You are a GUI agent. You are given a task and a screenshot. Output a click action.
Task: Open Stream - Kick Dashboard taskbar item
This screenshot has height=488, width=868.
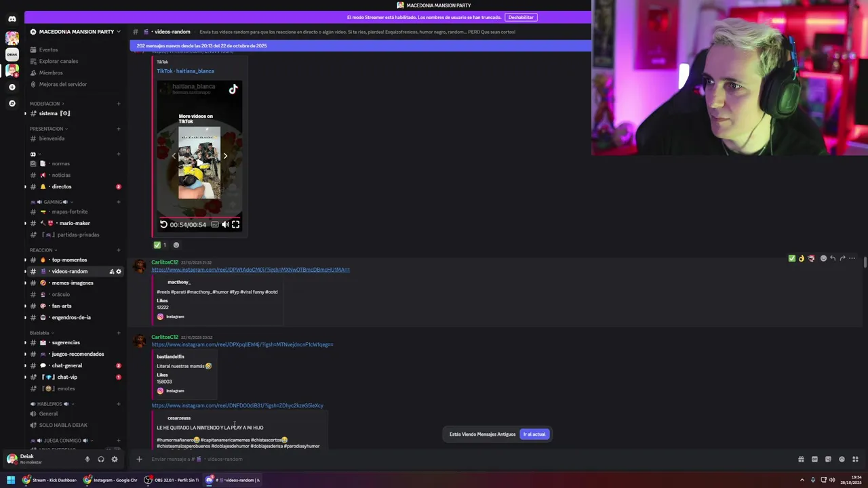point(50,480)
